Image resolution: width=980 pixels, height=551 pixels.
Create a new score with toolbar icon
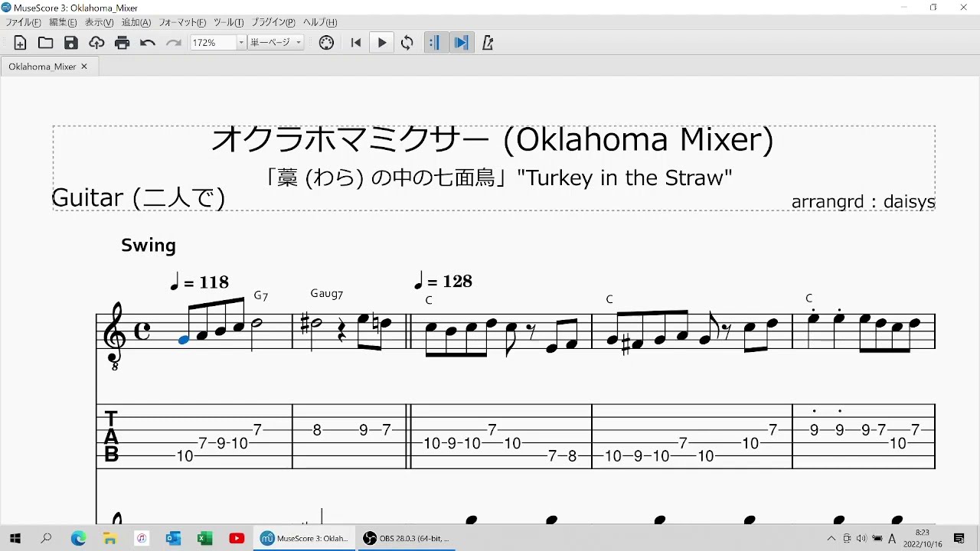pos(20,43)
